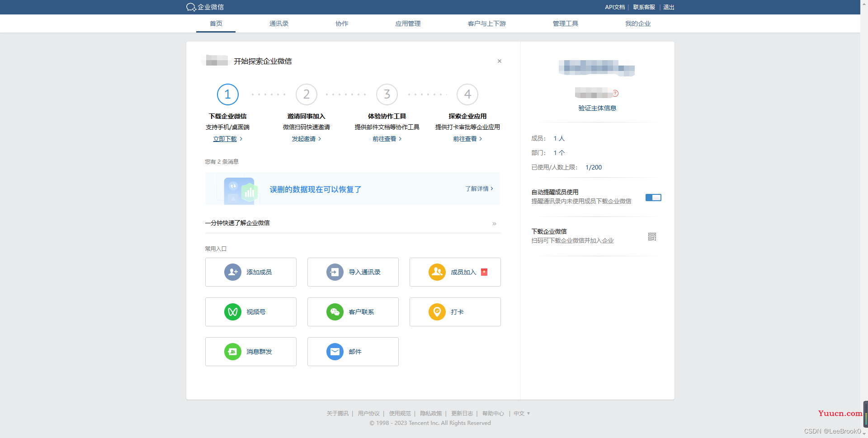
Task: Open the 邮件 envelope icon
Action: point(335,352)
